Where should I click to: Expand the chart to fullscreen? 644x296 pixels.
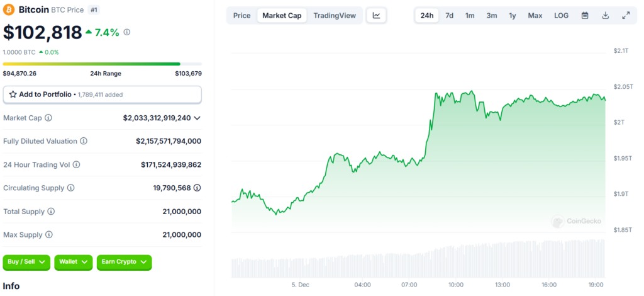(x=625, y=15)
